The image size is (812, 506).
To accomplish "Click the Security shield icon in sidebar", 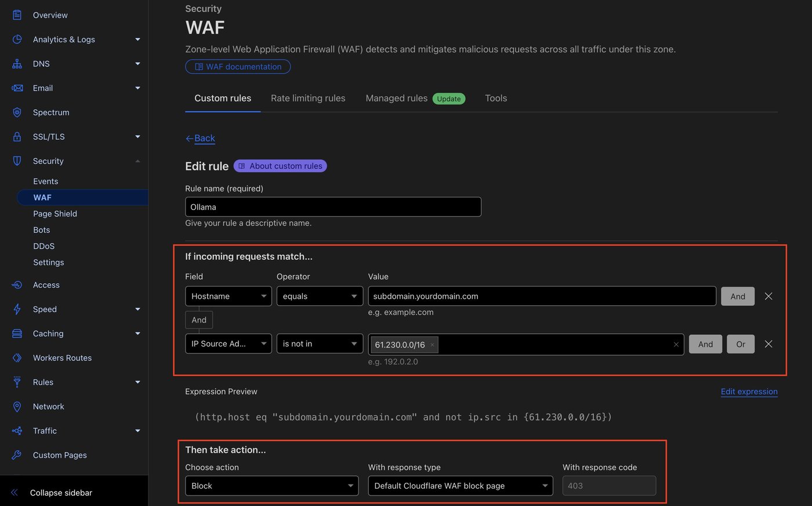I will click(x=17, y=161).
